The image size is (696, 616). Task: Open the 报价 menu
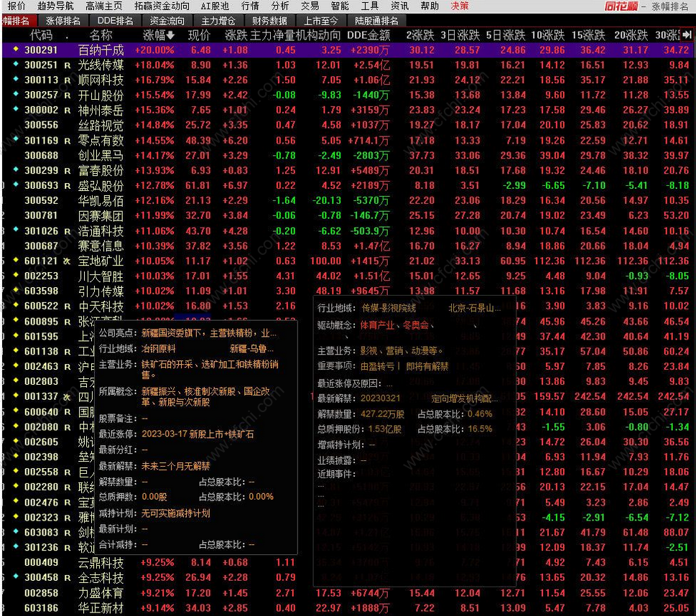point(17,6)
